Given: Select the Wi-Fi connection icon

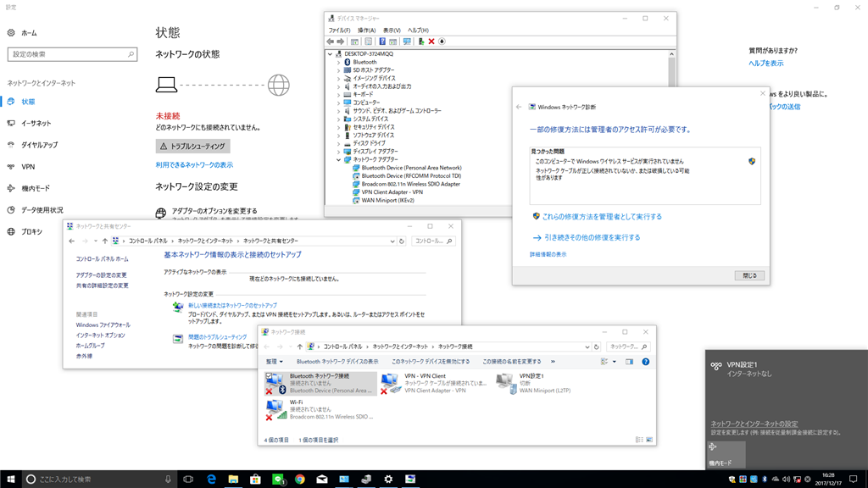Looking at the screenshot, I should (275, 409).
